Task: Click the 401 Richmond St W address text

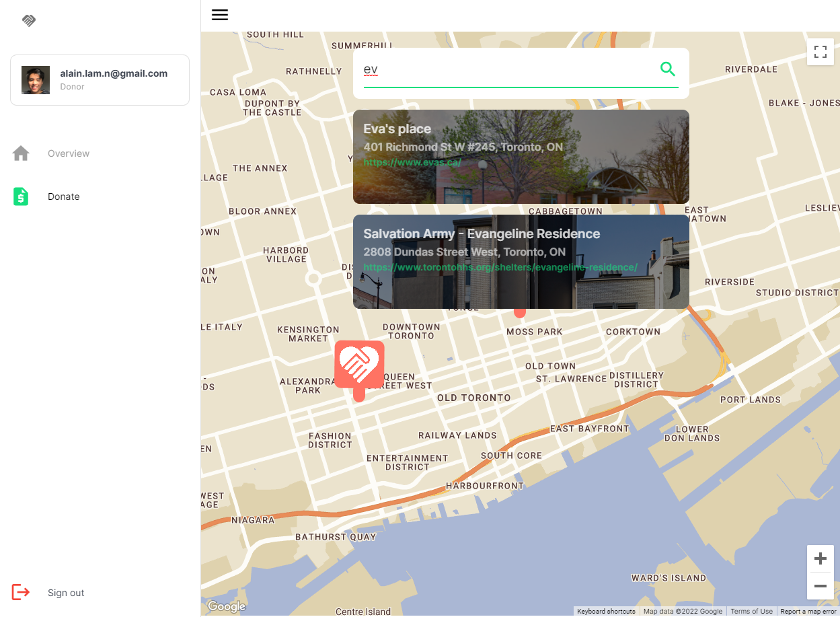Action: (463, 147)
